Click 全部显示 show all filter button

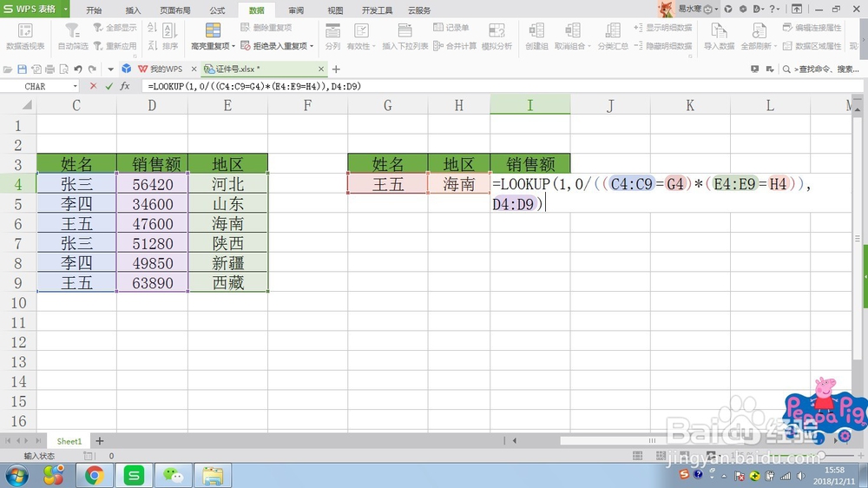pos(115,28)
